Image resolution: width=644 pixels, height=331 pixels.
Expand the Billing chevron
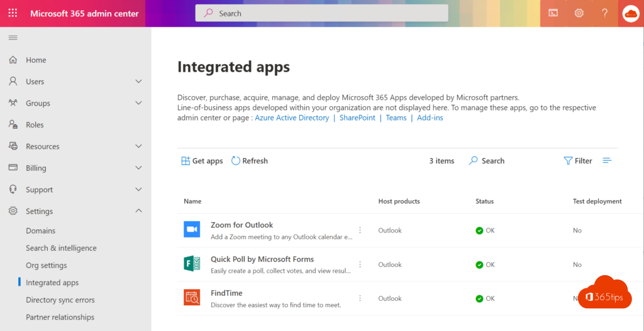pos(139,168)
